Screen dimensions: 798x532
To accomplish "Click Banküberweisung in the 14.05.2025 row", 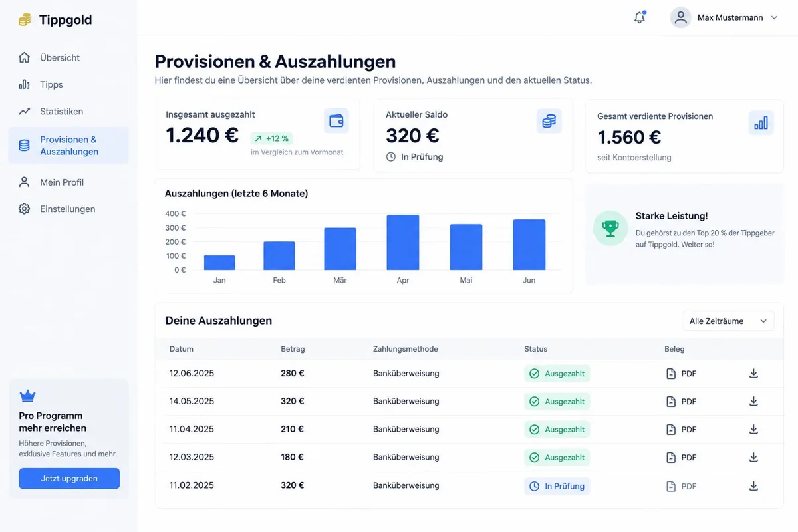I will [406, 402].
